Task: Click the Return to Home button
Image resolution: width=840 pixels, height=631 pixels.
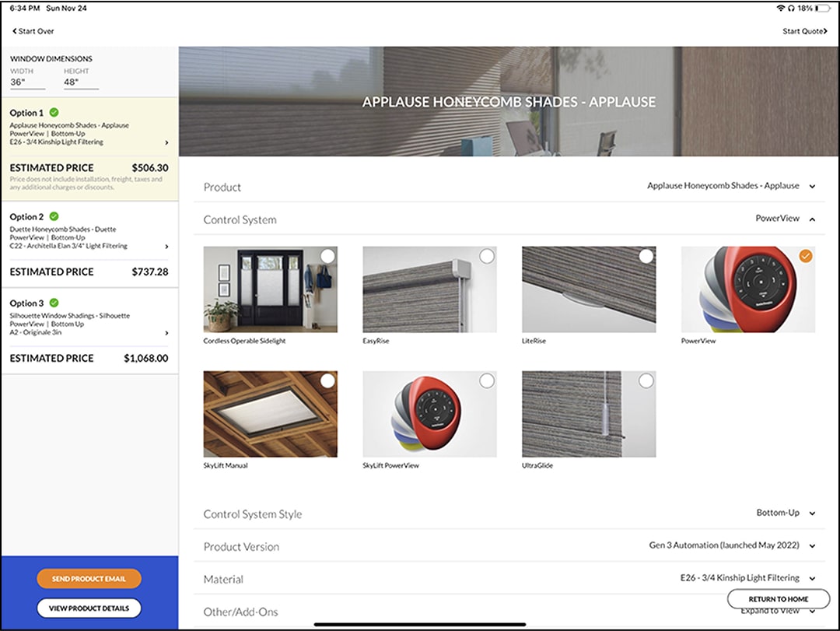Action: (779, 599)
